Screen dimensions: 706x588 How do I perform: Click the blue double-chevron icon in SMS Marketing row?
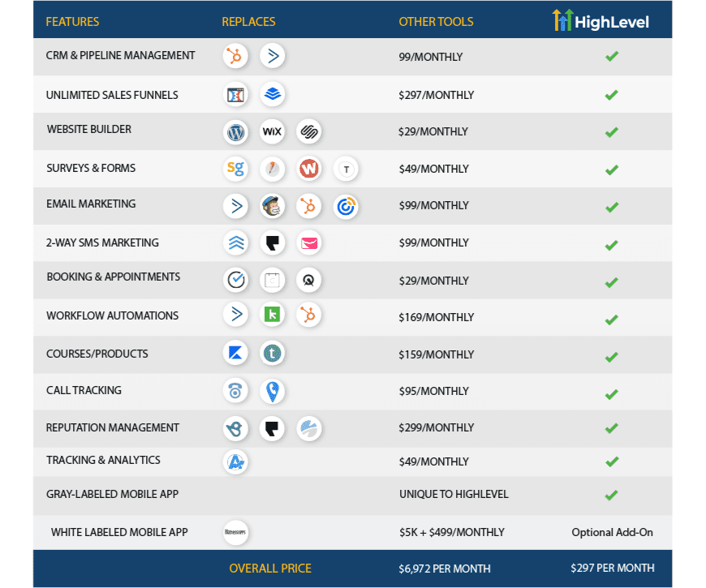click(236, 243)
